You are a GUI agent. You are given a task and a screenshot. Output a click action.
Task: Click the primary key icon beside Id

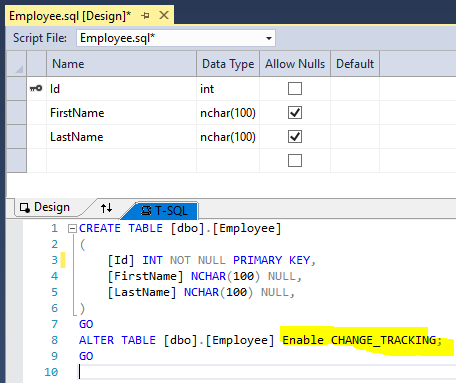pyautogui.click(x=36, y=88)
